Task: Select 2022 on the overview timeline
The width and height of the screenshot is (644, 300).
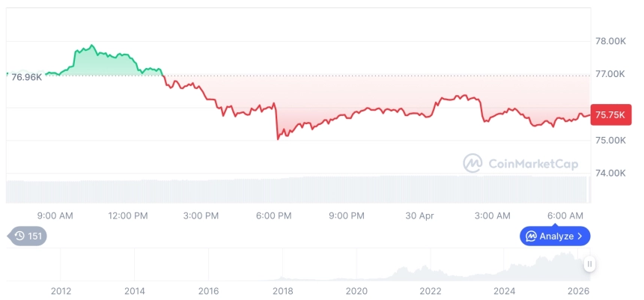Action: pos(431,291)
